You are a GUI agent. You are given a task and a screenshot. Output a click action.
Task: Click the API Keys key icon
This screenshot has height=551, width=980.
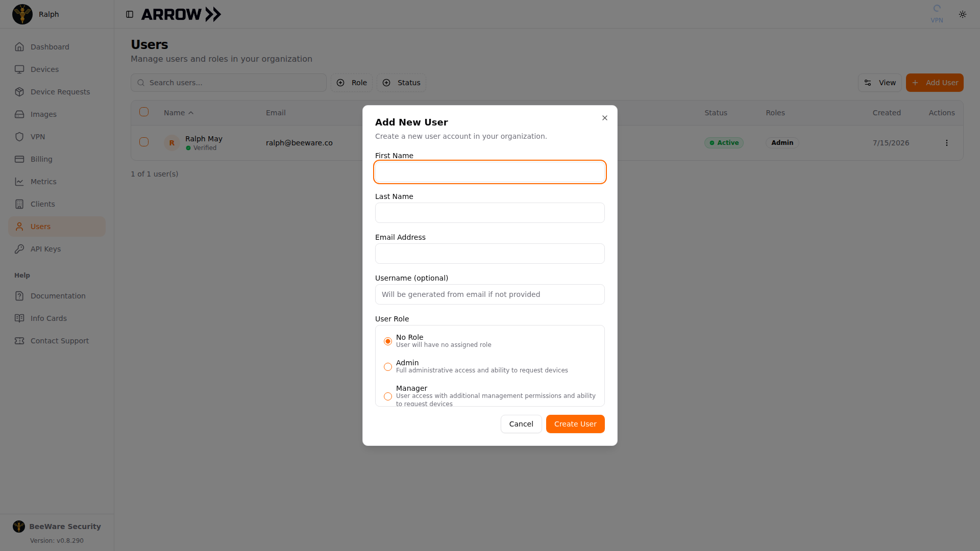pos(19,249)
